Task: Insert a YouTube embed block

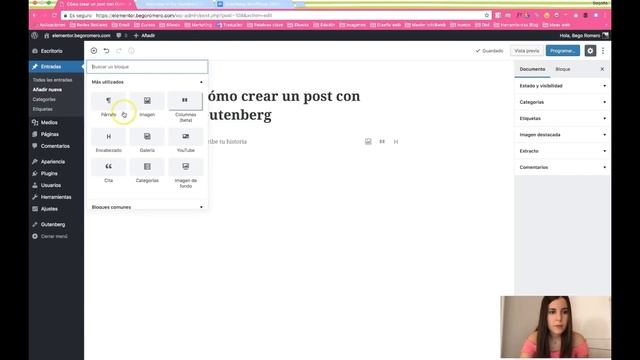Action: (185, 140)
